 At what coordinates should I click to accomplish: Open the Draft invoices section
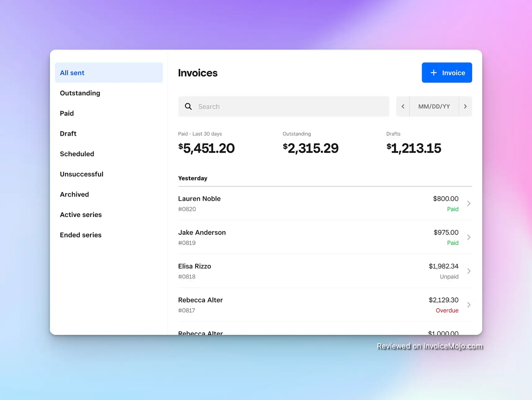[68, 133]
